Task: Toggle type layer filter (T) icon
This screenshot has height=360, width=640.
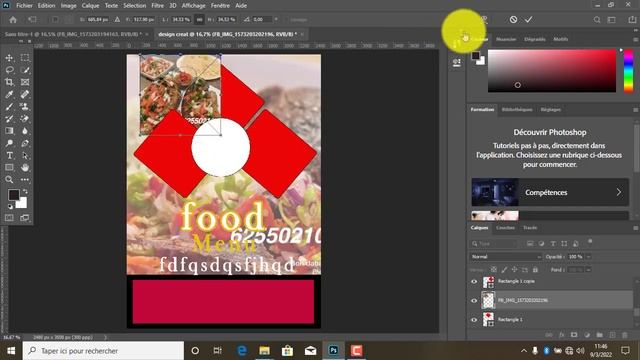Action: 553,244
